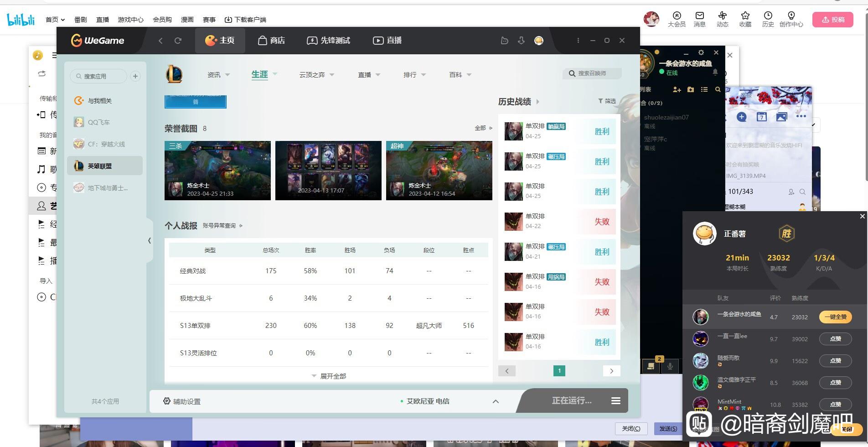
Task: Click notification bell in game client
Action: 715,72
